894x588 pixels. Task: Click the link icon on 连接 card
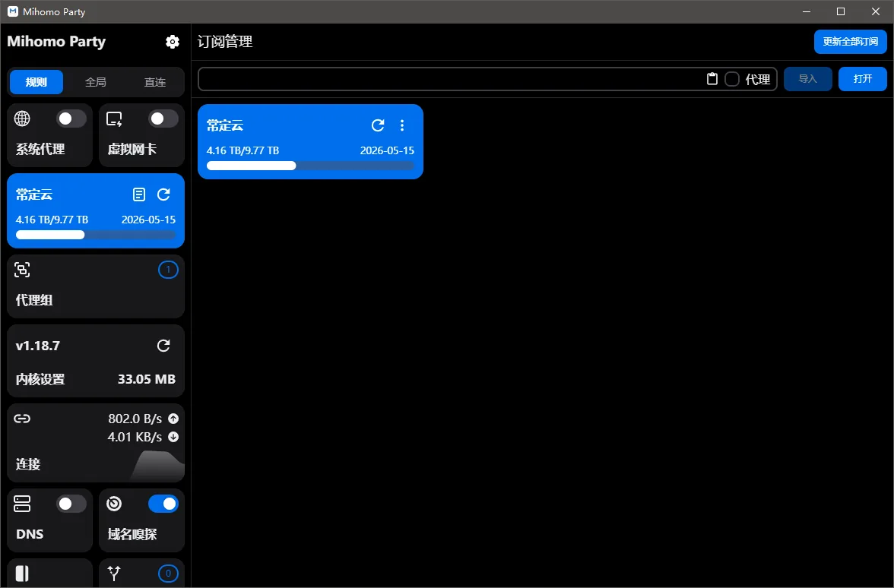tap(22, 419)
